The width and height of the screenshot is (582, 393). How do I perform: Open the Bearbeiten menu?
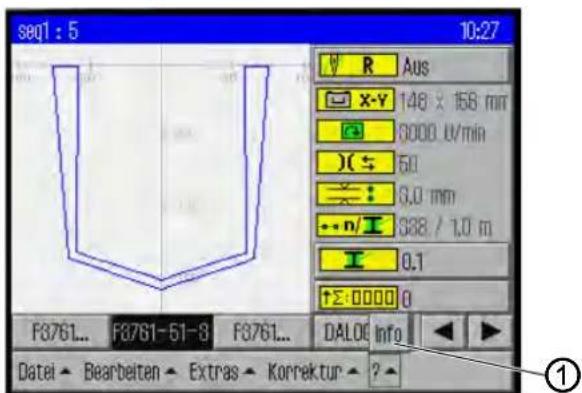[130, 371]
